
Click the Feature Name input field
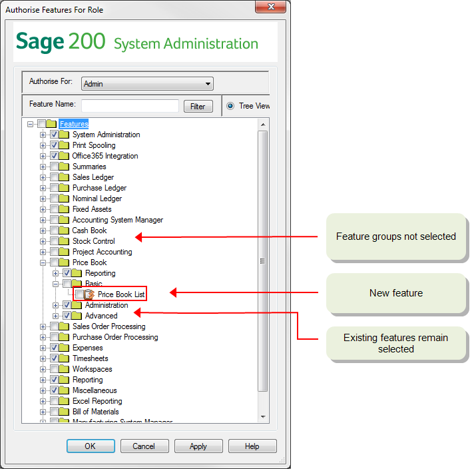coord(130,106)
